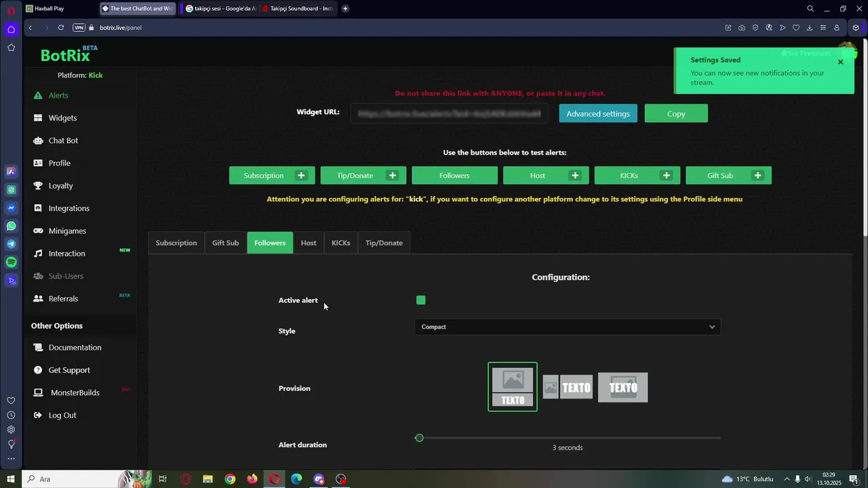Screen dimensions: 868x488
Task: Click the Widget URL field
Action: 450,114
